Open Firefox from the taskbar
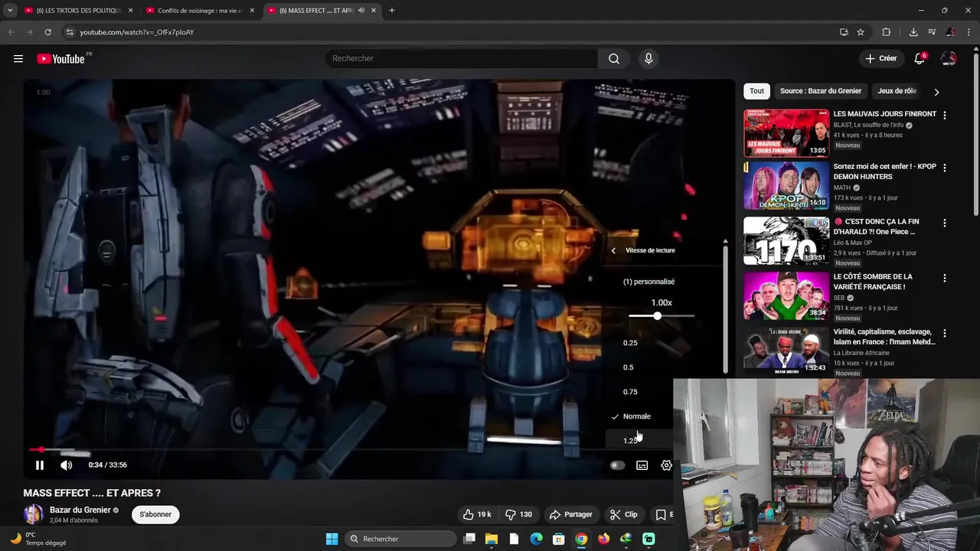The width and height of the screenshot is (980, 551). click(x=603, y=539)
